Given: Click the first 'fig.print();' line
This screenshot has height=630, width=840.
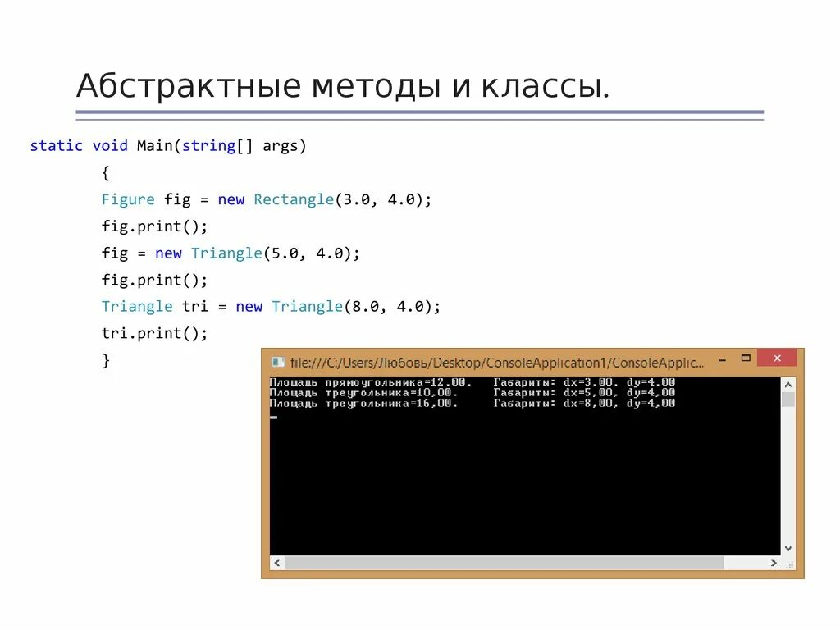Looking at the screenshot, I should tap(154, 226).
